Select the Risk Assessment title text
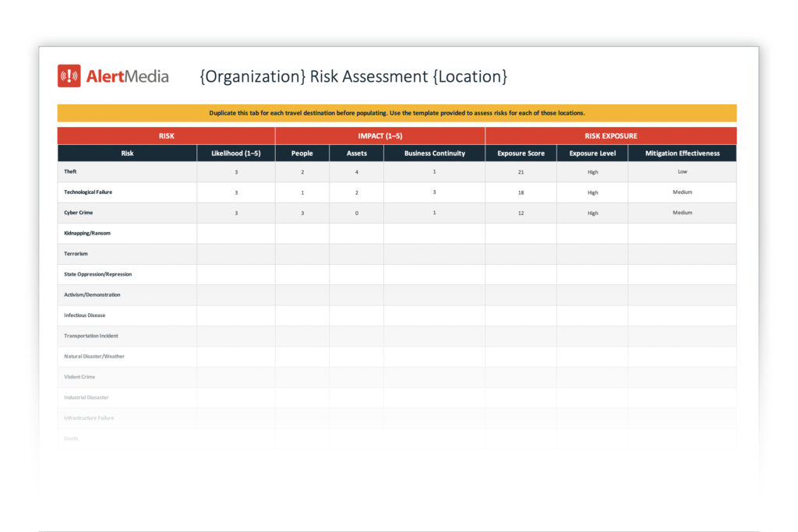This screenshot has height=532, width=798. pyautogui.click(x=353, y=76)
